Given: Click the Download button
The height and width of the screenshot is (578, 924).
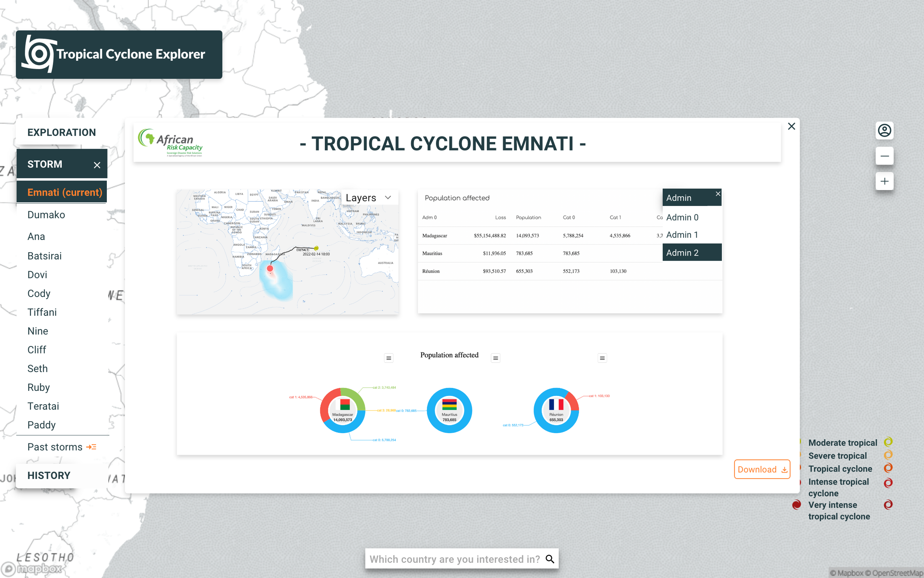Looking at the screenshot, I should 762,469.
